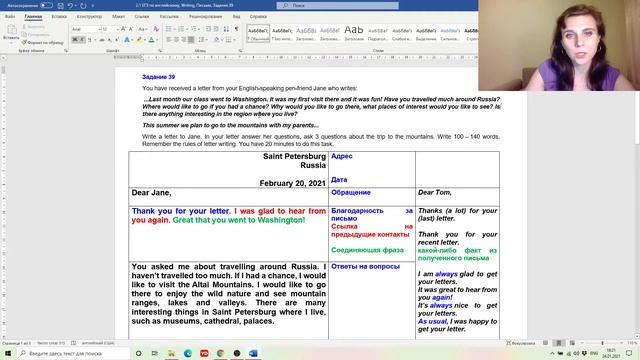
Task: Open Task View on taskbar
Action: point(155,353)
